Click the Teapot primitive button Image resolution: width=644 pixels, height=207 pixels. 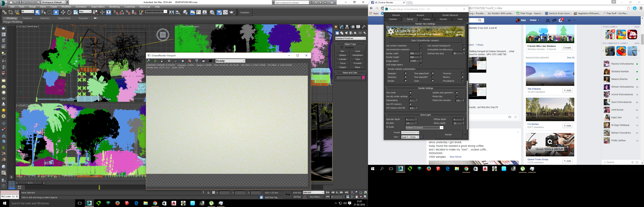click(343, 67)
